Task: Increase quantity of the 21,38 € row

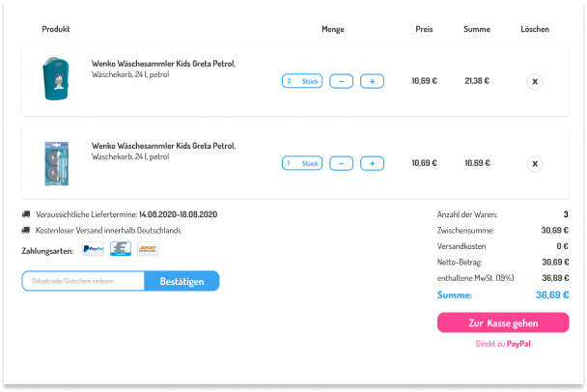Action: tap(372, 81)
